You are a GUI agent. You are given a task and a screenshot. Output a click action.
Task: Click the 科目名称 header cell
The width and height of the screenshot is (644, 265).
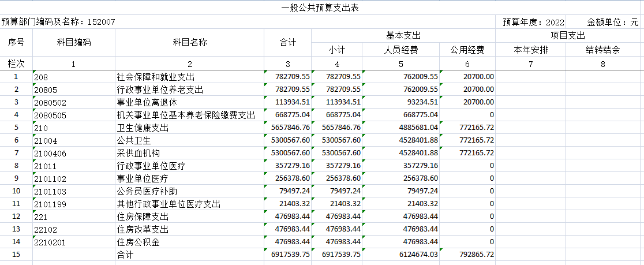pos(190,42)
